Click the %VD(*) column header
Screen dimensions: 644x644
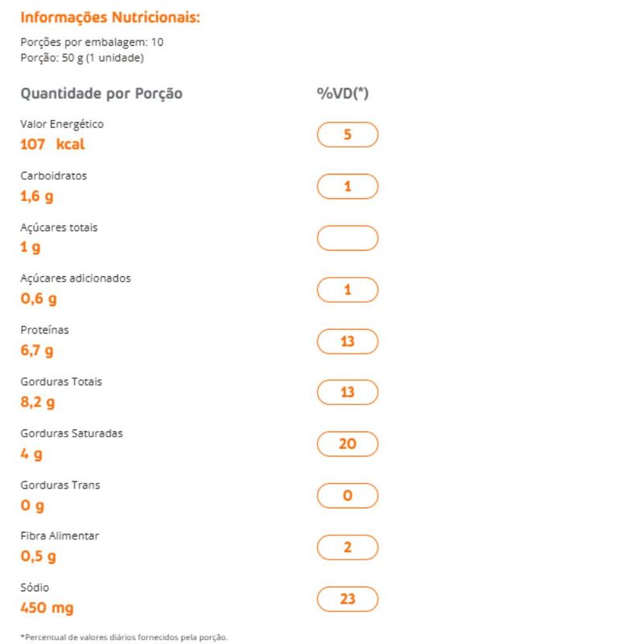click(343, 93)
